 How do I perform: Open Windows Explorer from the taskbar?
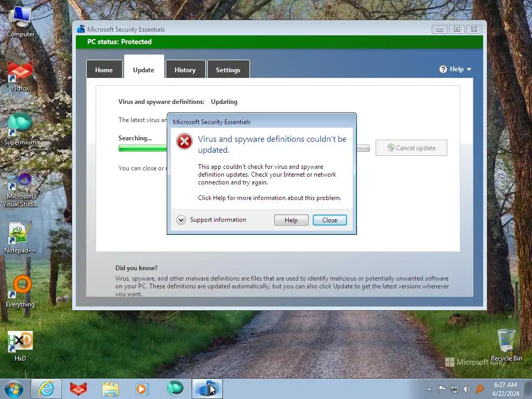(x=111, y=389)
